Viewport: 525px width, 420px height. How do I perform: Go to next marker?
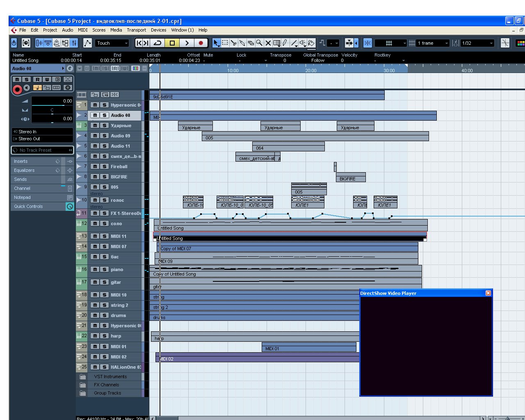click(x=146, y=43)
